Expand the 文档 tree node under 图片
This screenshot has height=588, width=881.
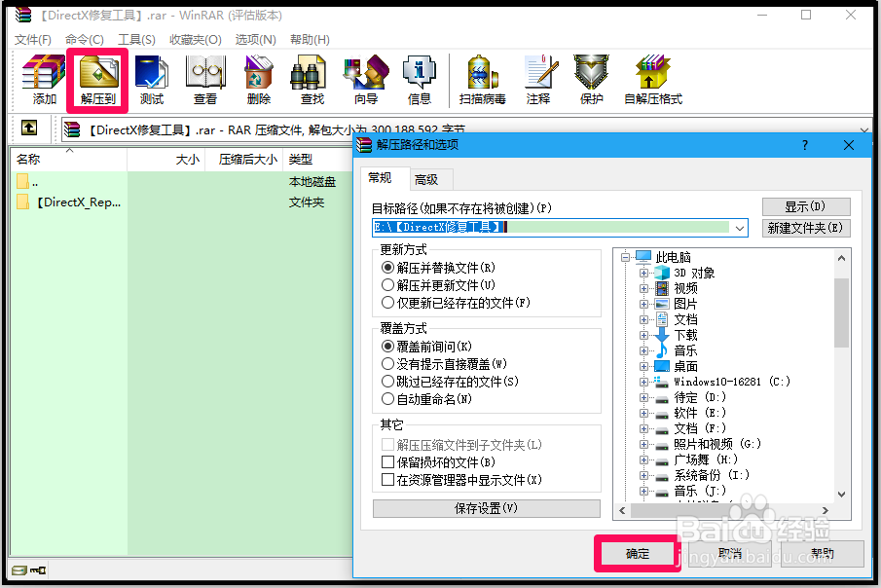(x=643, y=320)
